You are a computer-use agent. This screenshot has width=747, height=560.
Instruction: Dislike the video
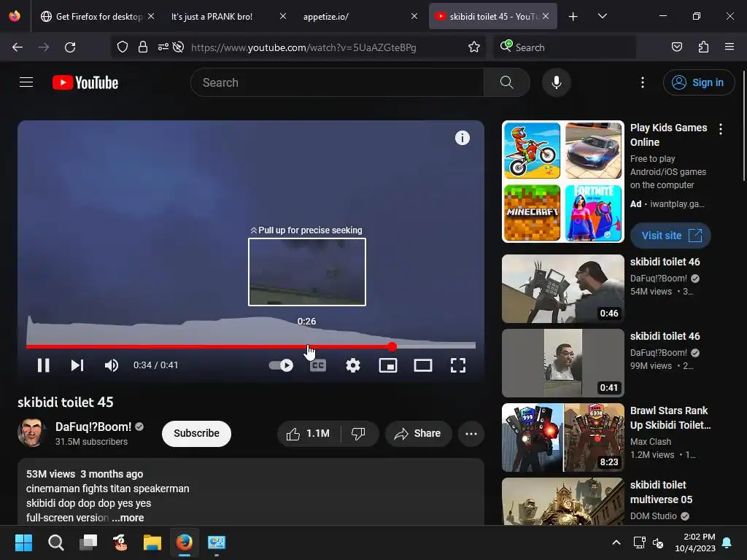pyautogui.click(x=359, y=433)
